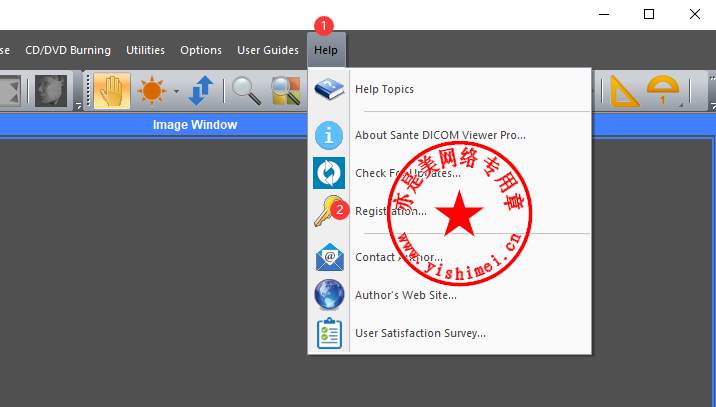716x407 pixels.
Task: Click the About info icon
Action: [x=329, y=135]
